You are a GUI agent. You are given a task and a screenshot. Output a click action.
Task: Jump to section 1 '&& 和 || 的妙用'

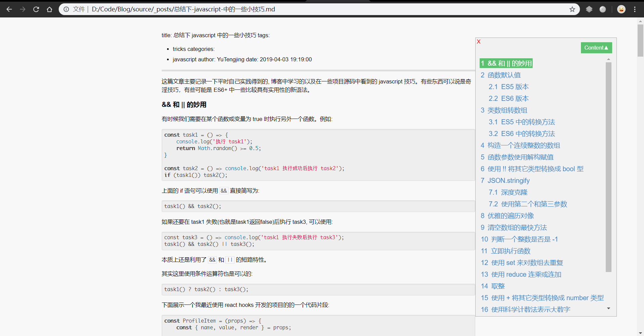pyautogui.click(x=506, y=63)
